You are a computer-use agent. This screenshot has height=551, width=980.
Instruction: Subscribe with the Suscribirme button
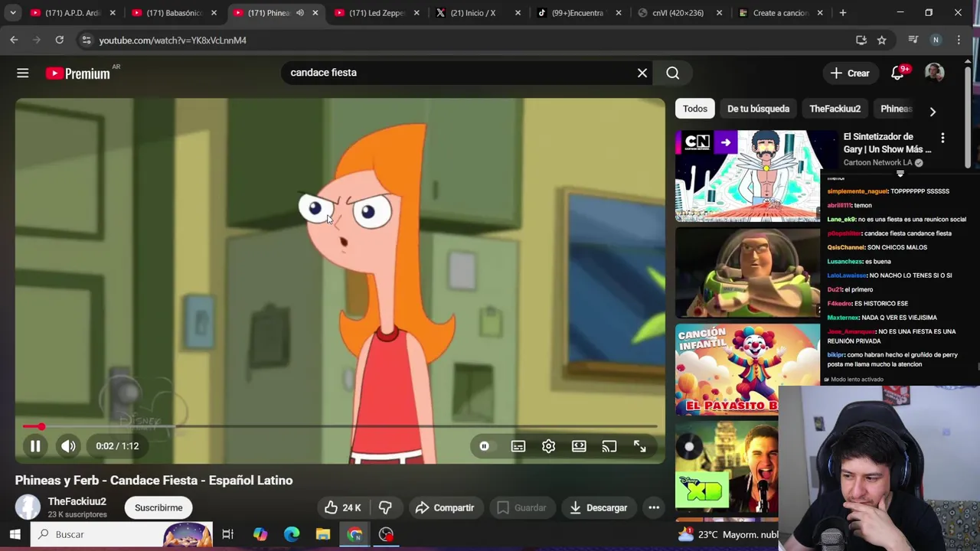point(158,507)
